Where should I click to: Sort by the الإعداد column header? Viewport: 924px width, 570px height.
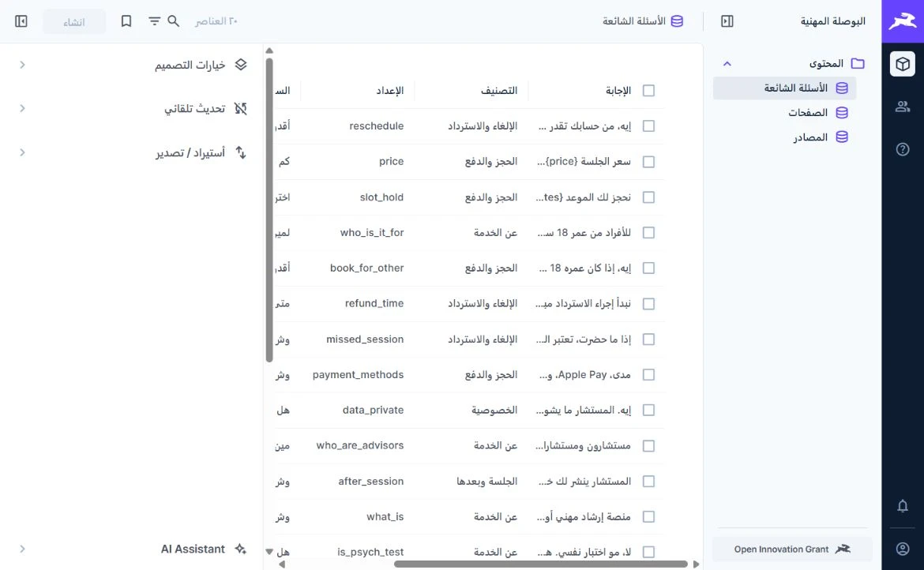click(x=389, y=91)
